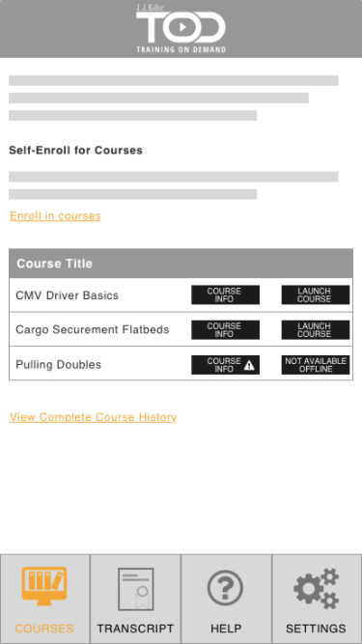Switch to the TRANSCRIPT tab label
This screenshot has height=644, width=362.
(135, 629)
